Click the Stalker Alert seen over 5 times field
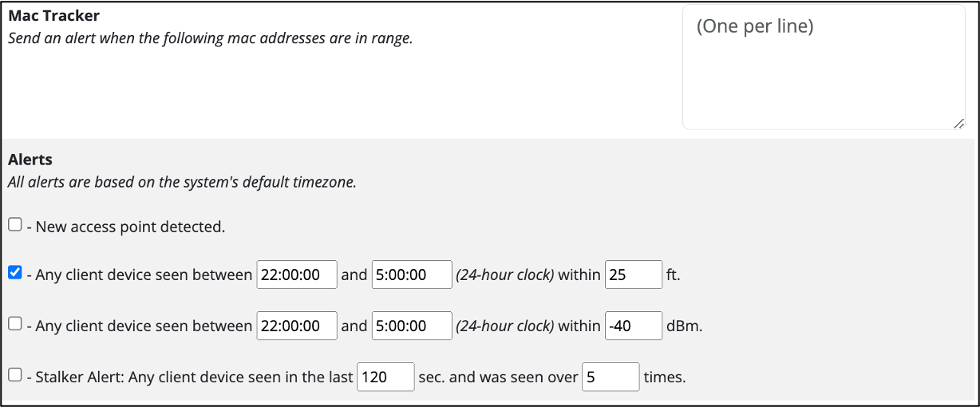The image size is (980, 407). coord(611,377)
